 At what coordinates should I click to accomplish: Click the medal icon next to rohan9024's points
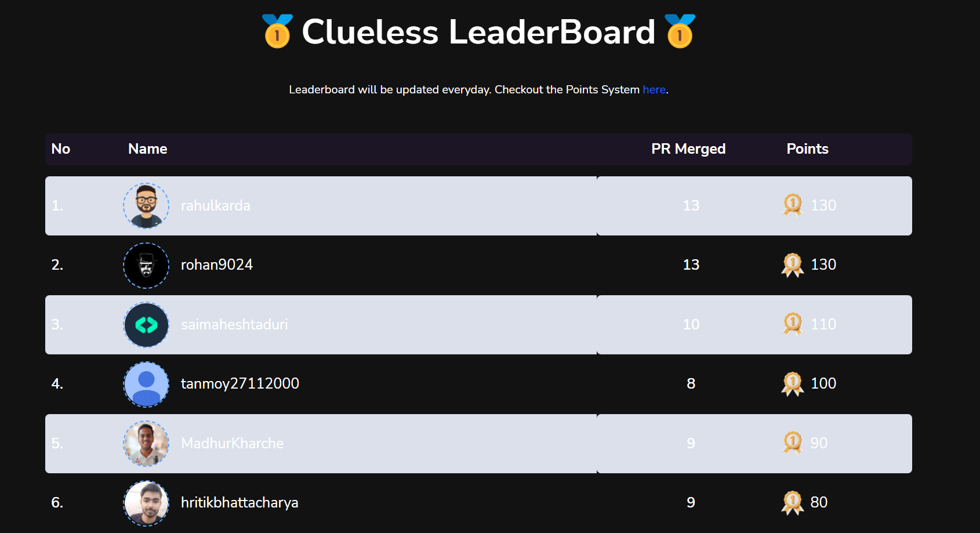(792, 265)
